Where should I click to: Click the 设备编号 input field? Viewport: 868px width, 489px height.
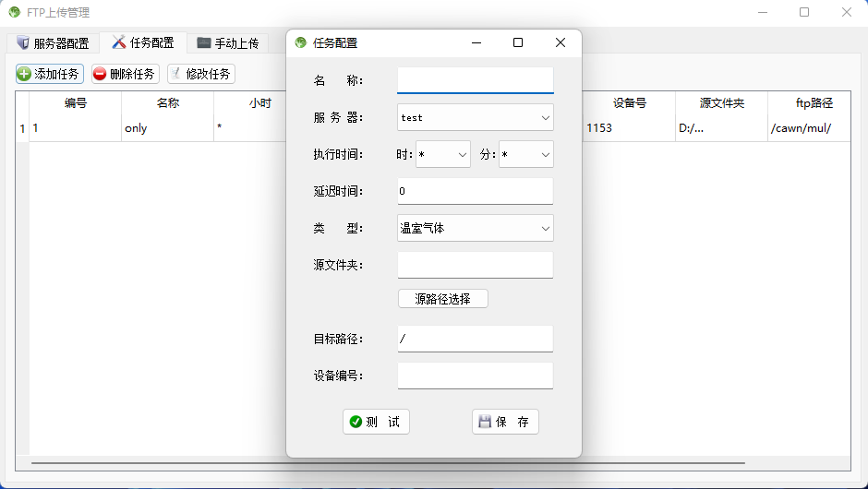pos(476,376)
